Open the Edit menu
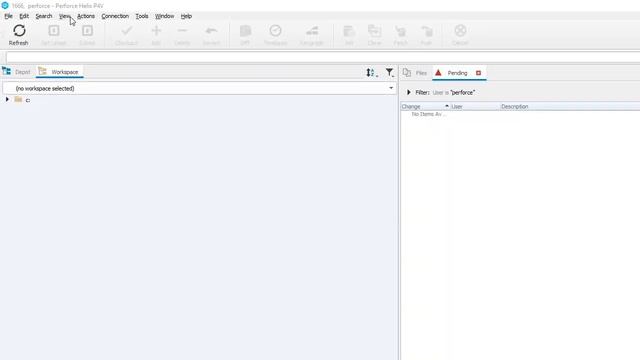 tap(24, 16)
